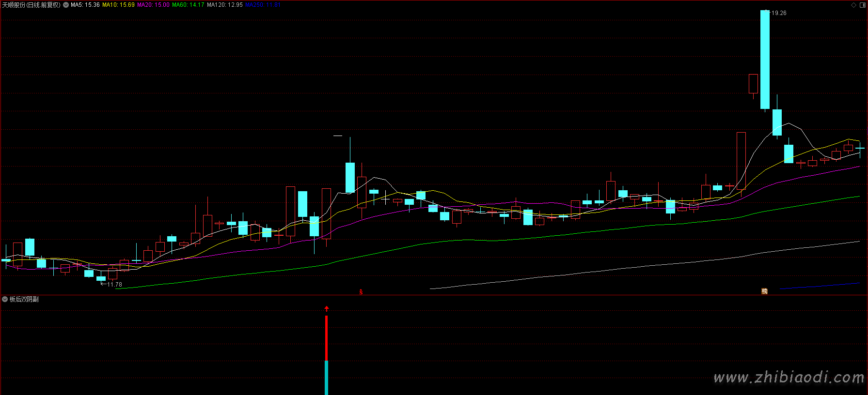The image size is (868, 395).
Task: Select the tallest cyan candlestick at the peak
Action: (x=765, y=59)
